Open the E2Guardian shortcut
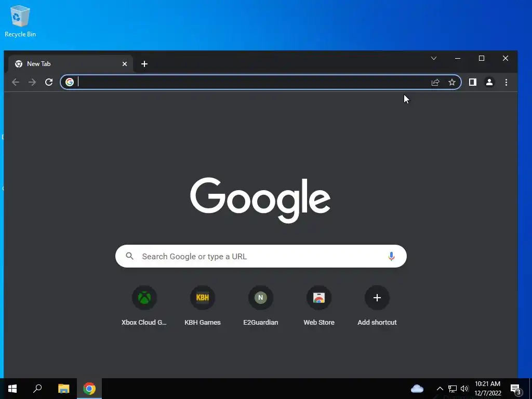Image resolution: width=532 pixels, height=399 pixels. click(x=261, y=307)
